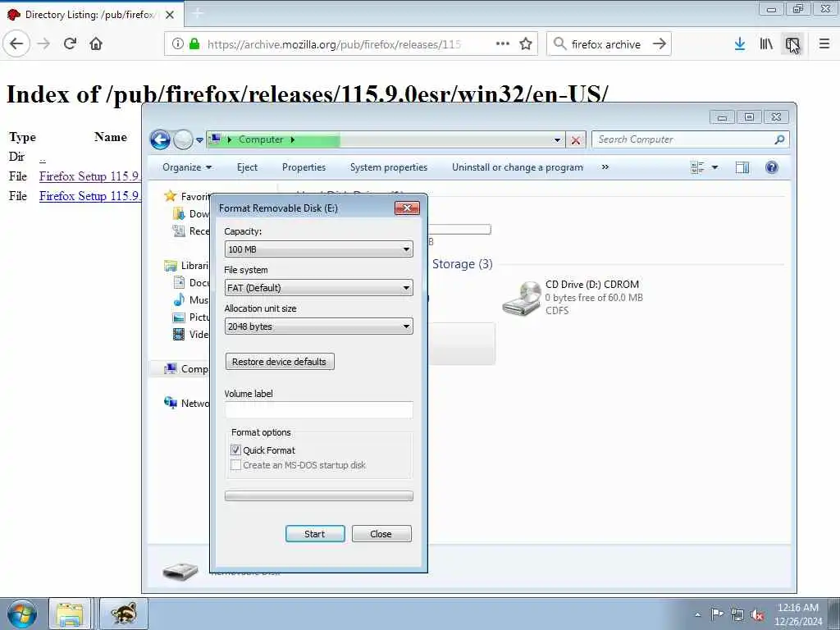This screenshot has width=840, height=630.
Task: Select the Directory Listing browser tab
Action: (x=91, y=15)
